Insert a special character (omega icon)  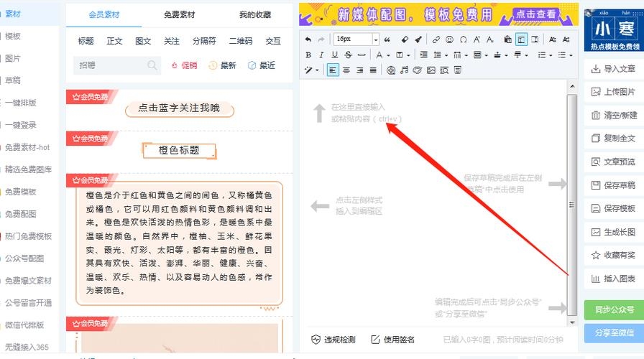[463, 39]
